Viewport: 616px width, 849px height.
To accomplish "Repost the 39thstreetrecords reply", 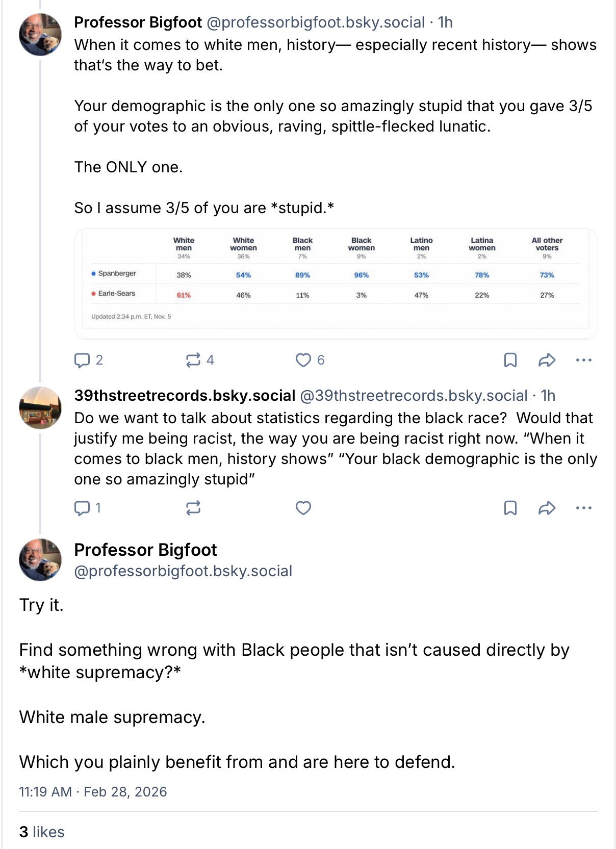I will click(193, 508).
